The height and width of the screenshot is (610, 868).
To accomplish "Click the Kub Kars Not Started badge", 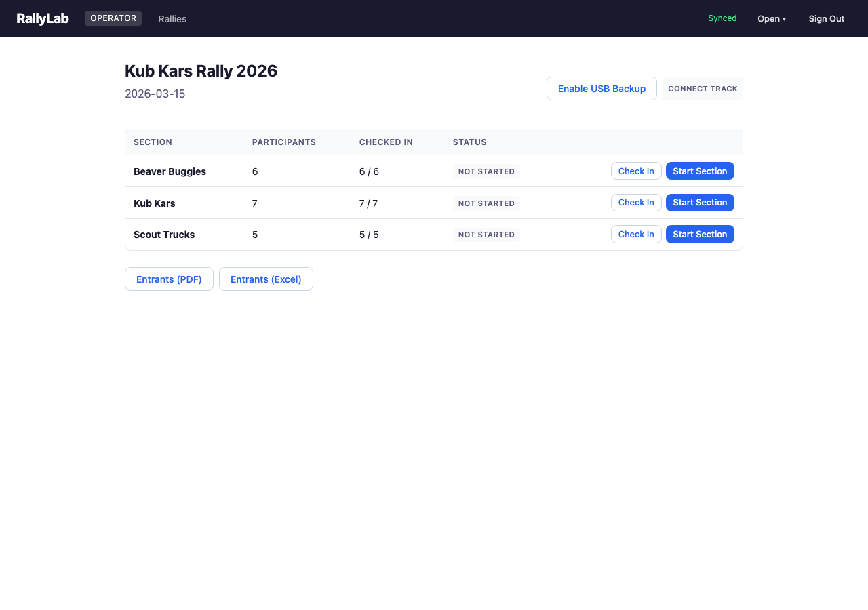I will coord(486,203).
